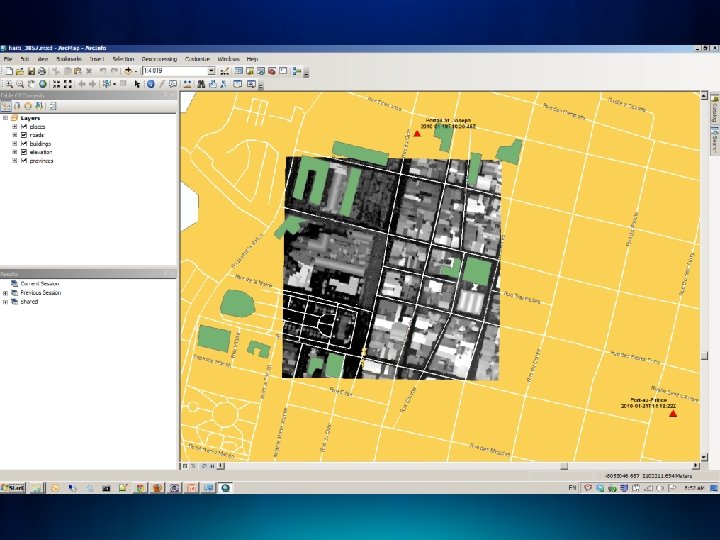The image size is (720, 540).
Task: Uncheck the elevation layer
Action: tap(24, 152)
